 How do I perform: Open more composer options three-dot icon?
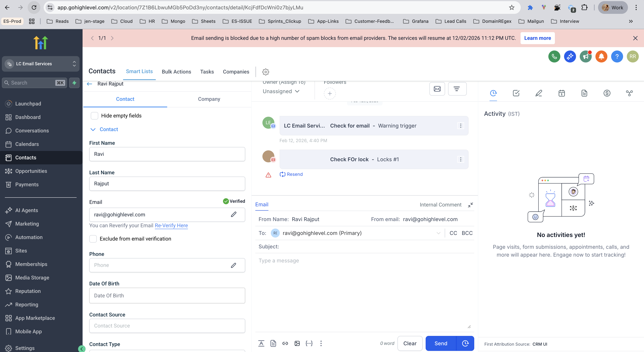click(x=321, y=343)
